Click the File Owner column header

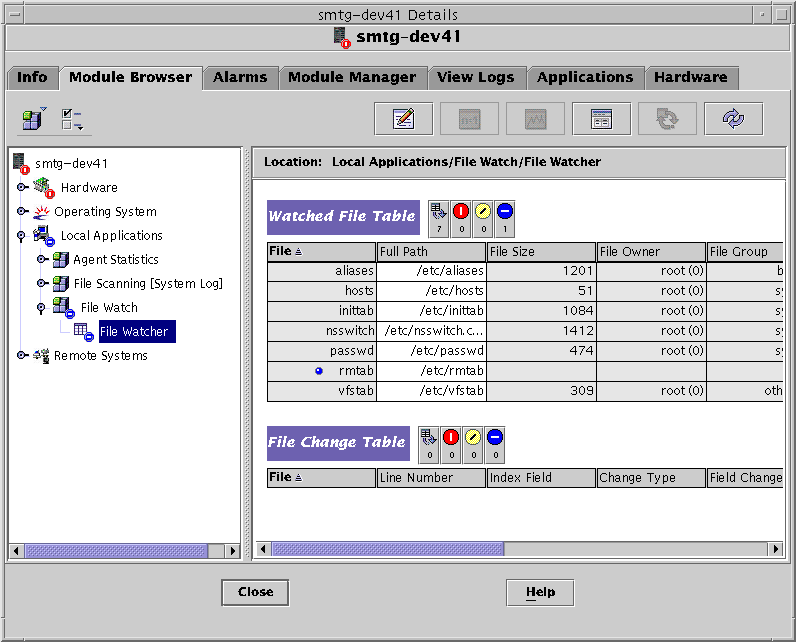pyautogui.click(x=651, y=252)
